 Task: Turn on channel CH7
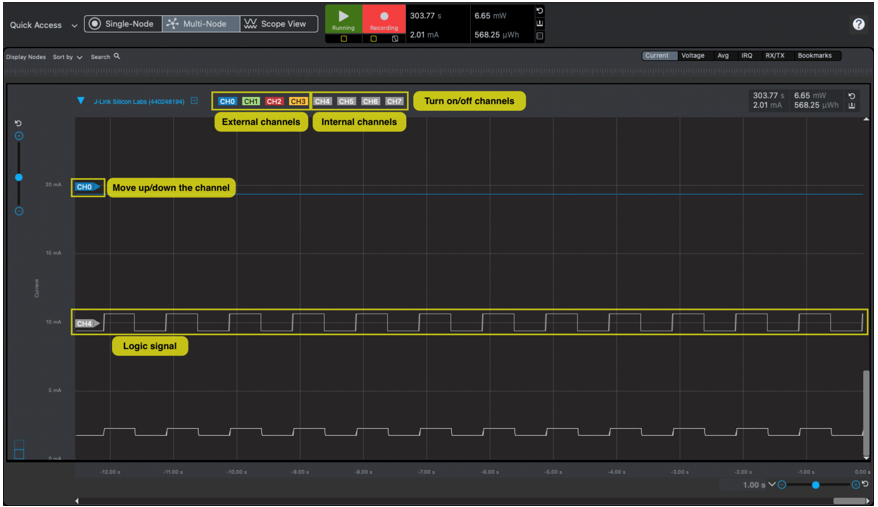[x=394, y=101]
